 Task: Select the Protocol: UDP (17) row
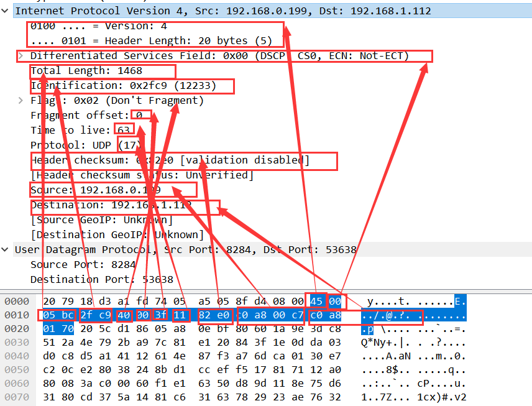(86, 145)
